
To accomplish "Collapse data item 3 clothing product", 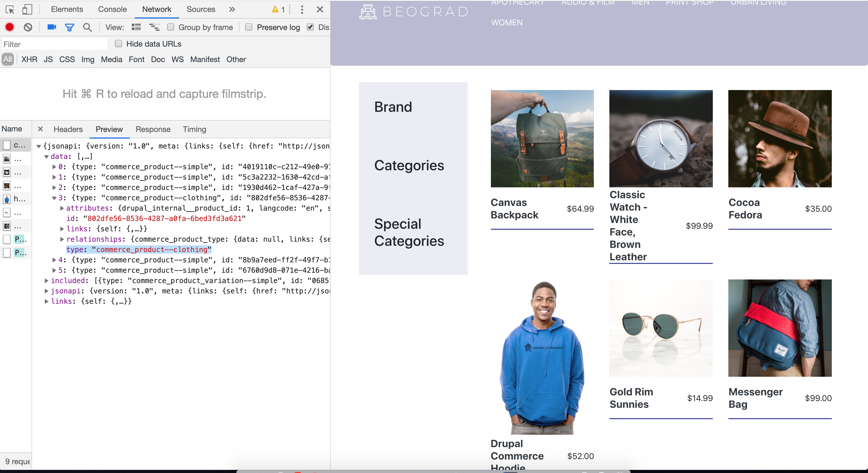I will (54, 198).
